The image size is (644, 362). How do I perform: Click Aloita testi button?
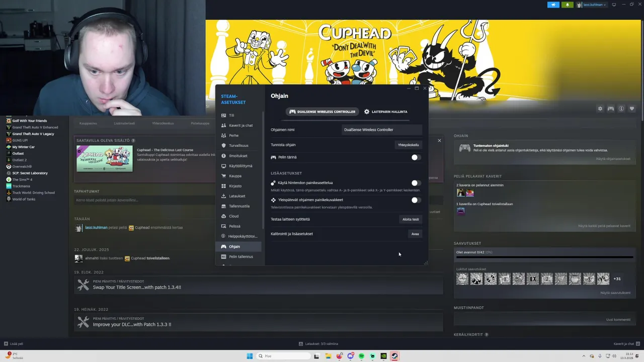point(411,219)
